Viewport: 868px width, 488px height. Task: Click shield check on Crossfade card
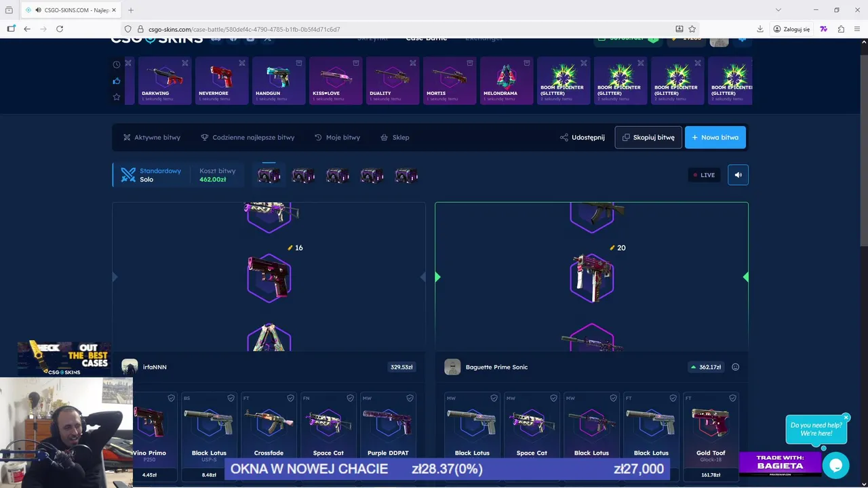click(290, 398)
